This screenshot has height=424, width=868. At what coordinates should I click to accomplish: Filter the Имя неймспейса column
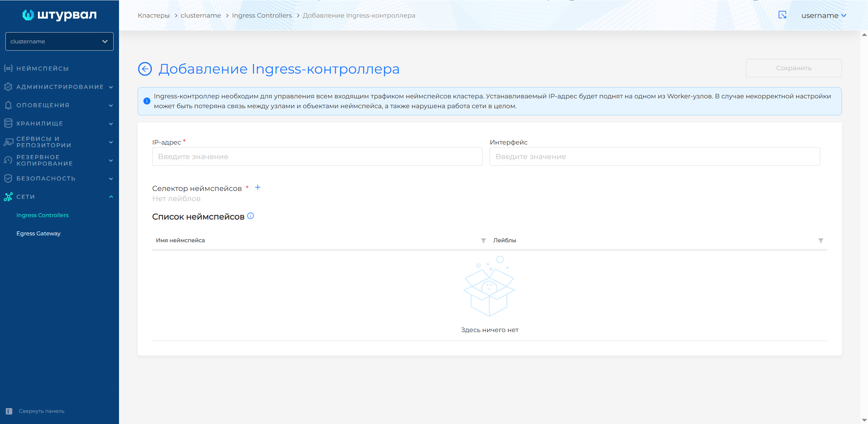484,240
